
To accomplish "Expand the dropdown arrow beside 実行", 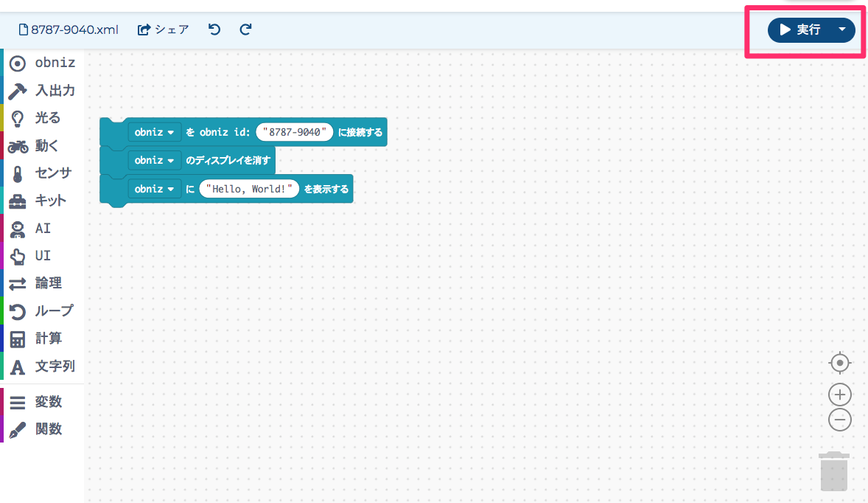I will coord(841,30).
